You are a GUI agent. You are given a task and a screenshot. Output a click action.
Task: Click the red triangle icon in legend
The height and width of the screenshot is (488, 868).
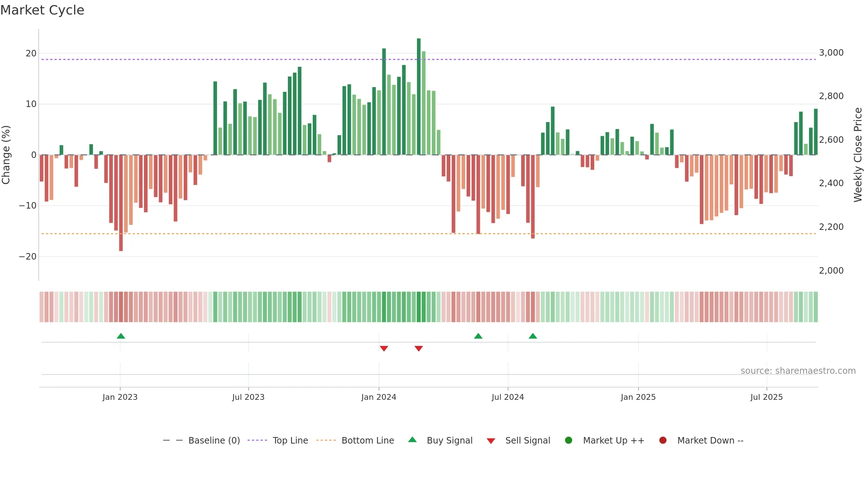[491, 441]
